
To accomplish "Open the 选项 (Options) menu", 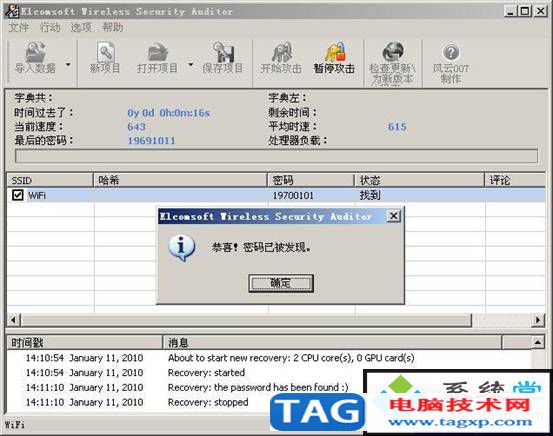I will coord(81,27).
